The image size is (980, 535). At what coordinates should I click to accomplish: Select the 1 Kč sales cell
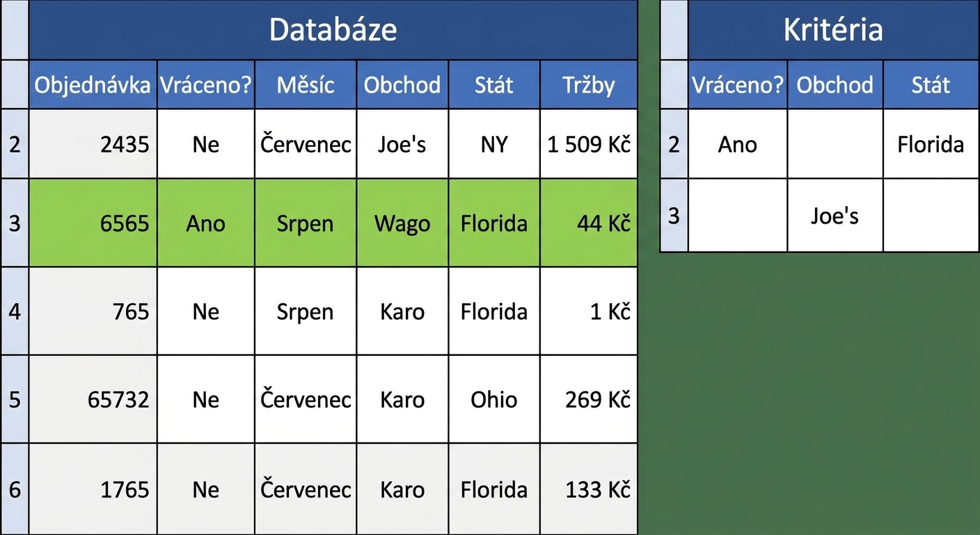click(x=589, y=311)
